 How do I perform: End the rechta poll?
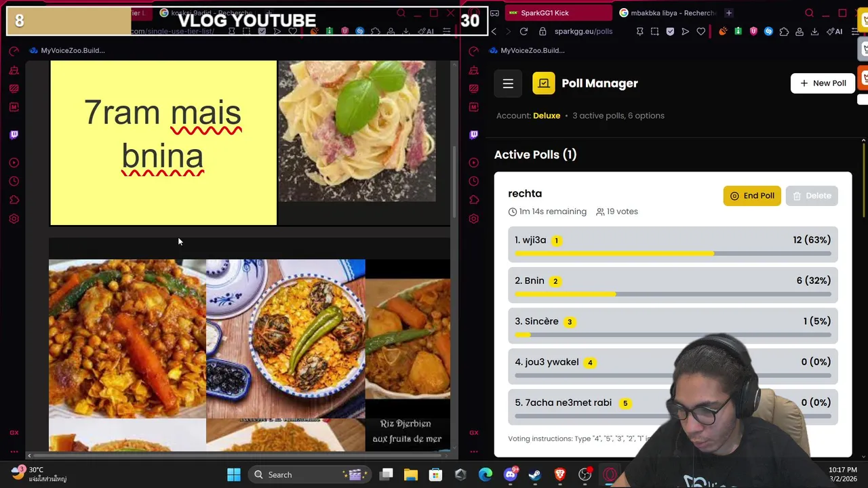(752, 196)
